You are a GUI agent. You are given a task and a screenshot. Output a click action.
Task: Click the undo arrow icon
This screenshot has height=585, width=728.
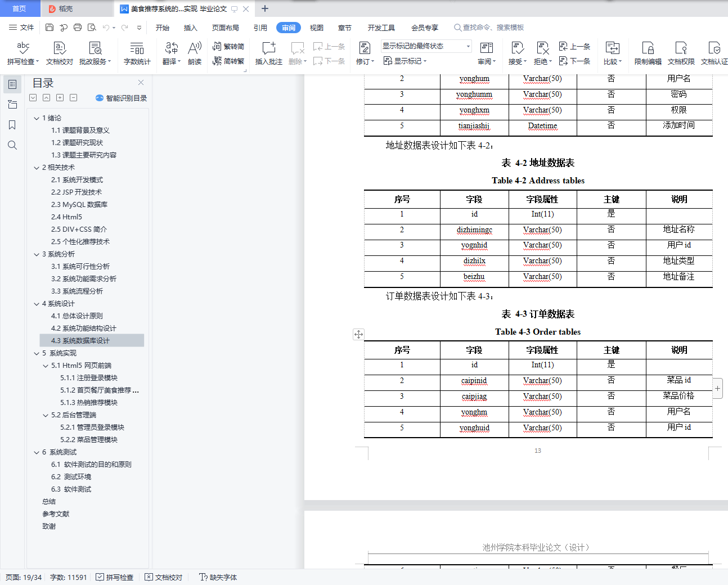pyautogui.click(x=105, y=27)
